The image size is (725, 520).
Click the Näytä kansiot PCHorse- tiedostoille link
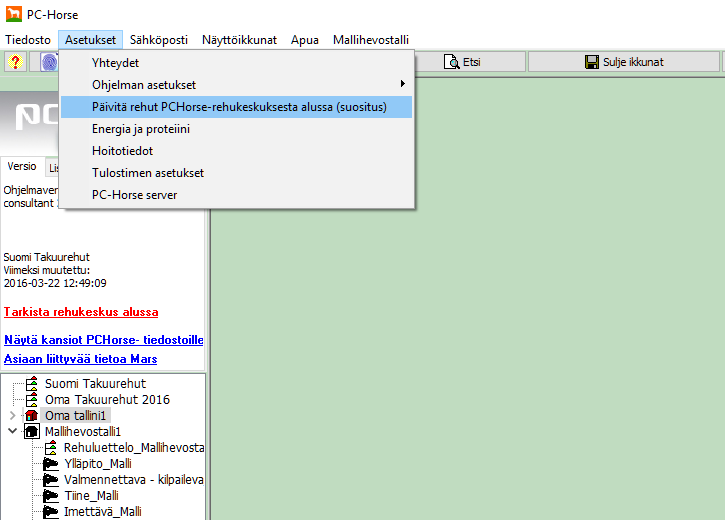[104, 340]
